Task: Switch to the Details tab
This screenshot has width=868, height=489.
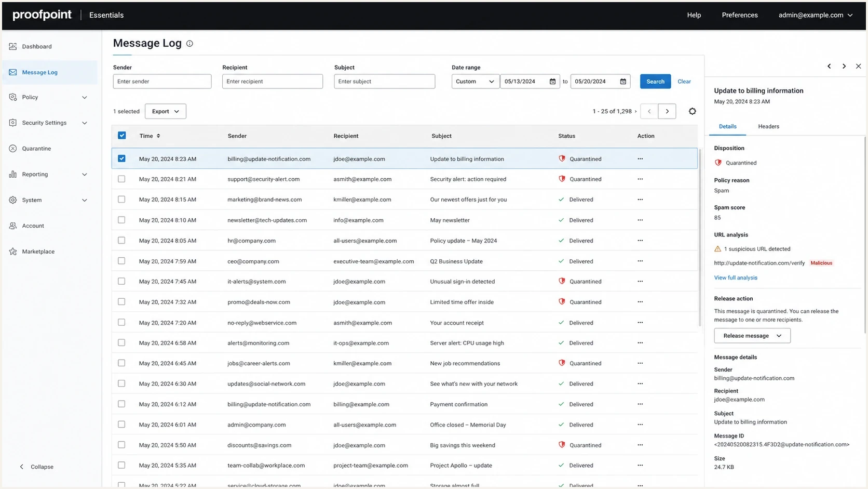Action: (x=727, y=126)
